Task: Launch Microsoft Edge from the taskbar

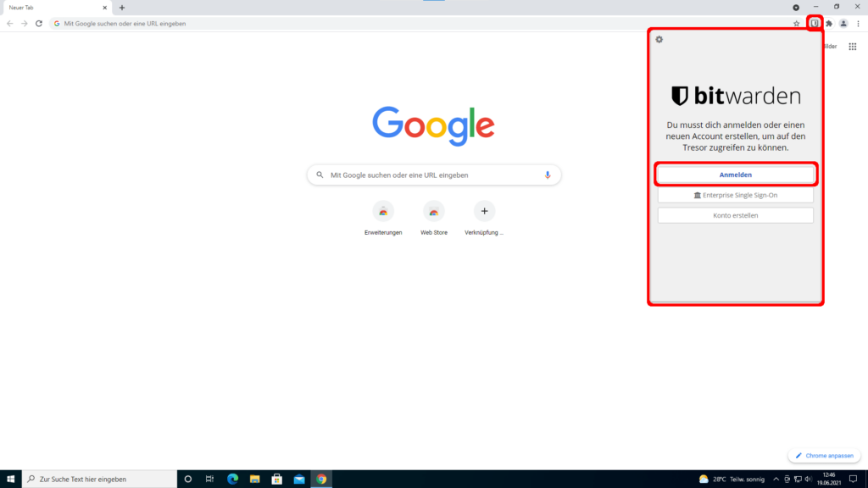Action: pos(232,480)
